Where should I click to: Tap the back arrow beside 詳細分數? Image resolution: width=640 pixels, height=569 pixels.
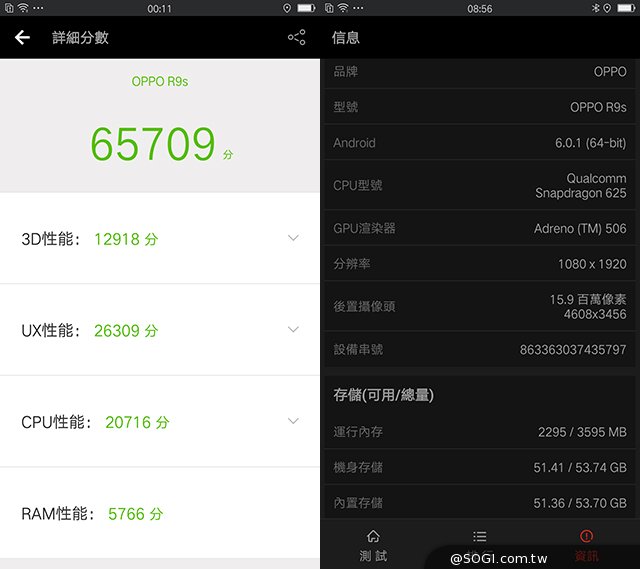tap(22, 38)
